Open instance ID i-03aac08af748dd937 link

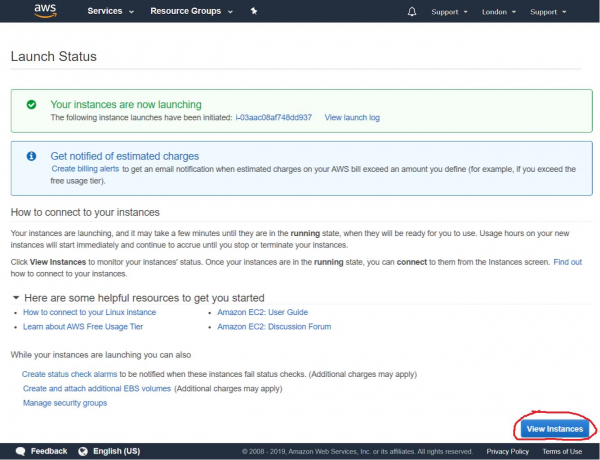coord(273,117)
